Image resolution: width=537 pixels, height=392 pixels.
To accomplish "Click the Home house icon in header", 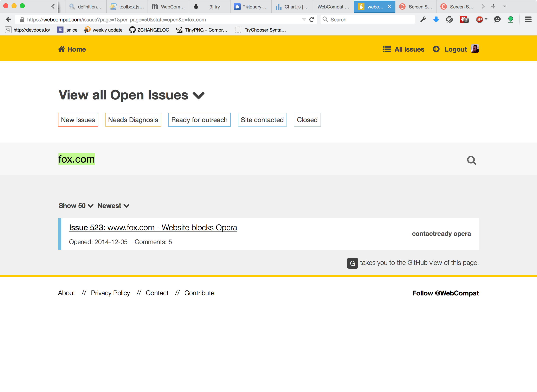I will pos(62,49).
